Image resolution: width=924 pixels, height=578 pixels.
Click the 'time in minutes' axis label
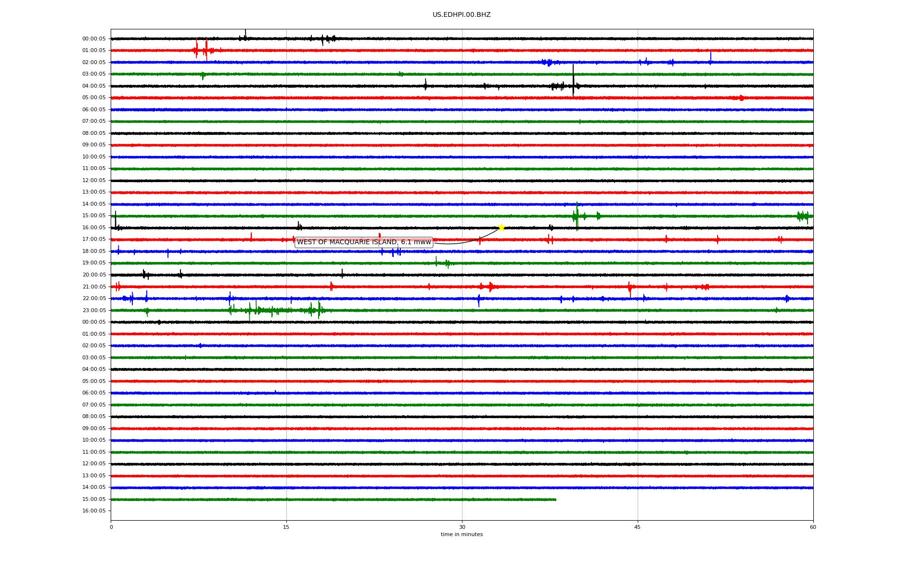pyautogui.click(x=462, y=535)
